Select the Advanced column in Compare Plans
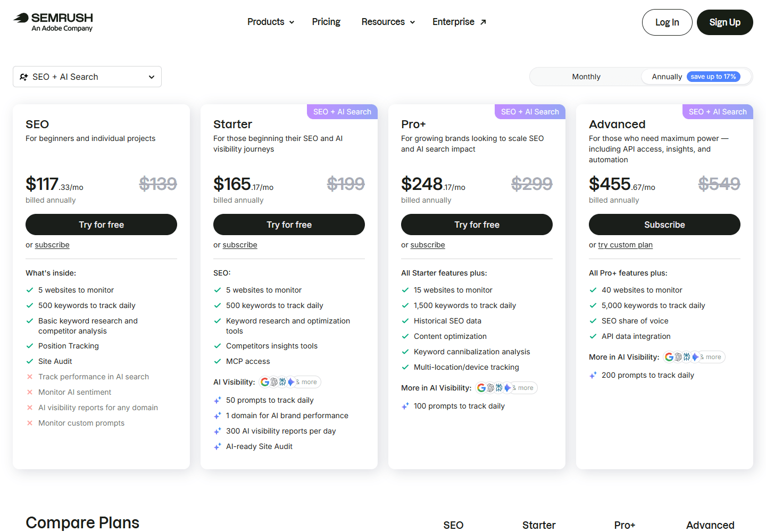 (710, 525)
